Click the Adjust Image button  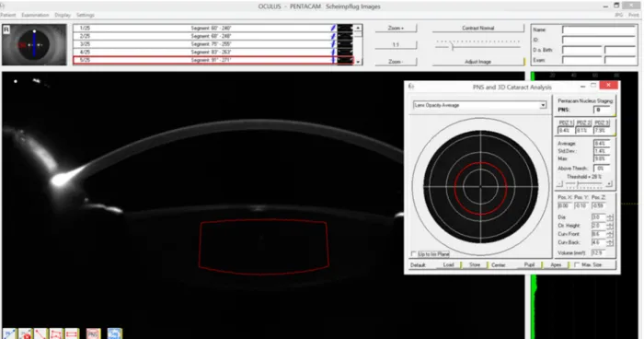(478, 62)
